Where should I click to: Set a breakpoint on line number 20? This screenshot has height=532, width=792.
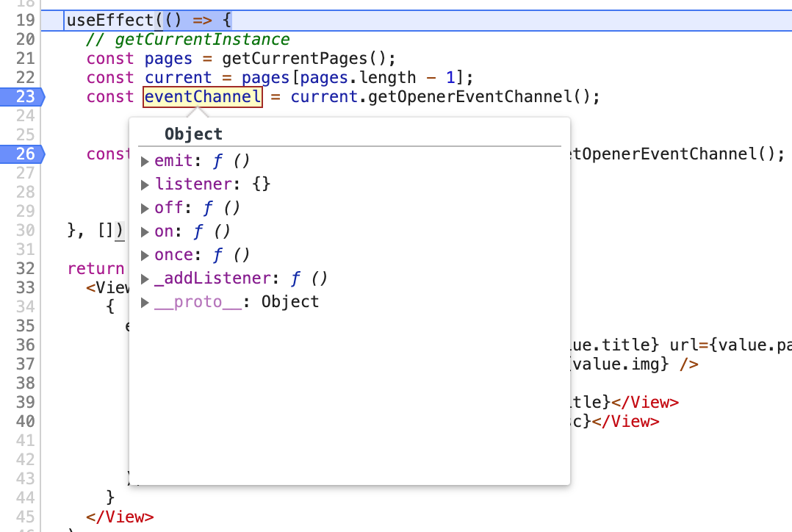point(25,40)
